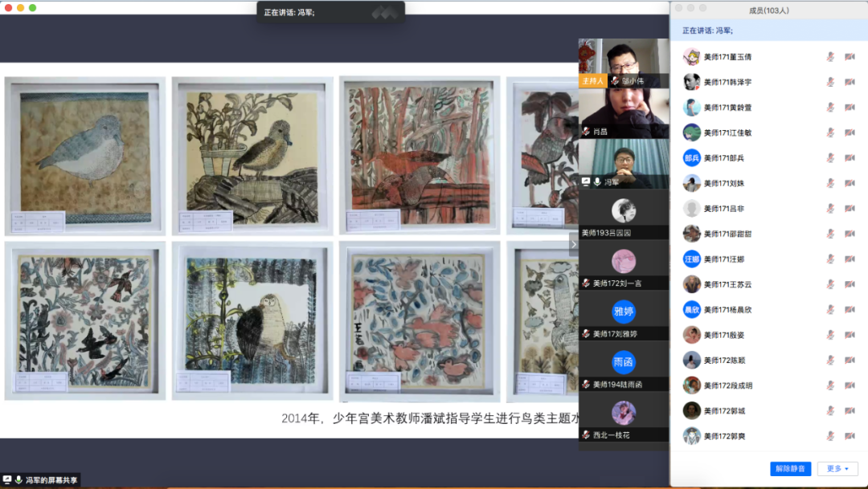Open the 更多 dropdown menu
Screen dimensions: 868x489
click(837, 469)
